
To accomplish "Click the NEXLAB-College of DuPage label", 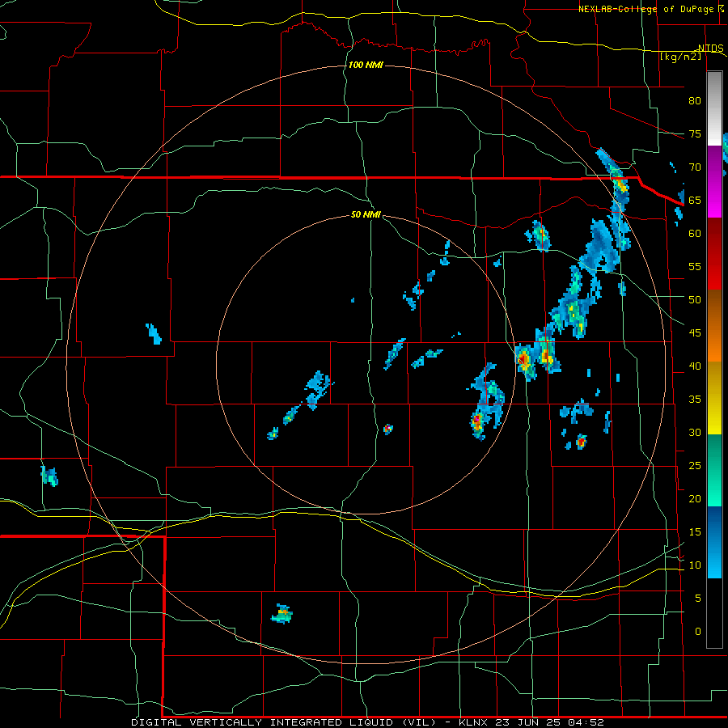I will click(645, 9).
